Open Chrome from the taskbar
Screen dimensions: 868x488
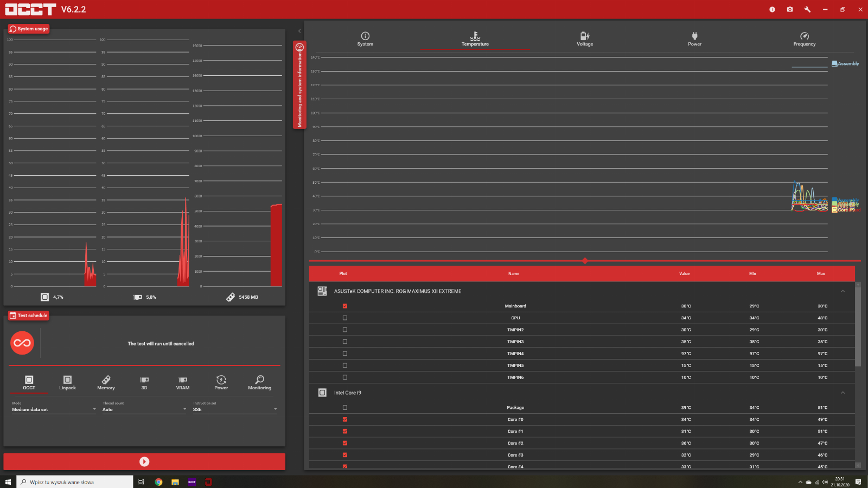click(158, 482)
